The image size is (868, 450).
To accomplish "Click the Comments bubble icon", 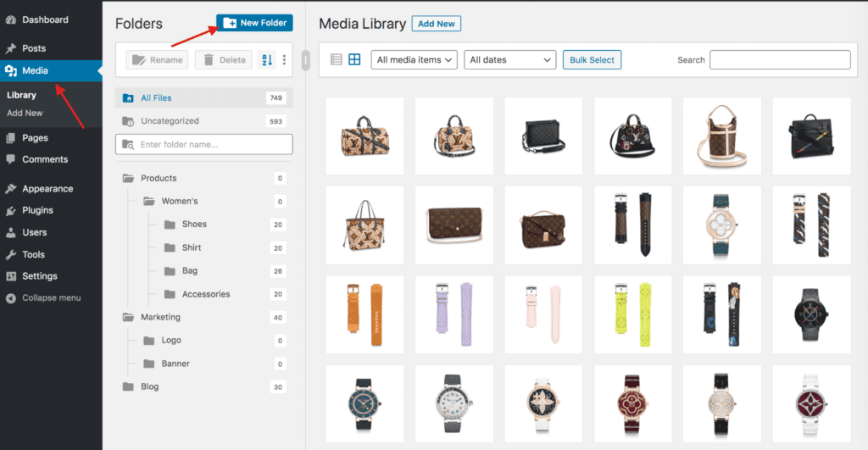I will (x=11, y=159).
